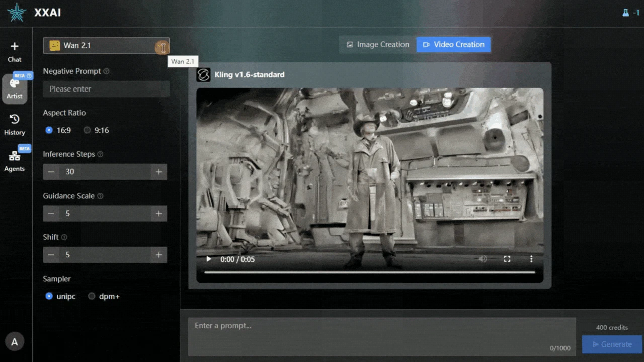Play the generated video

(x=209, y=259)
